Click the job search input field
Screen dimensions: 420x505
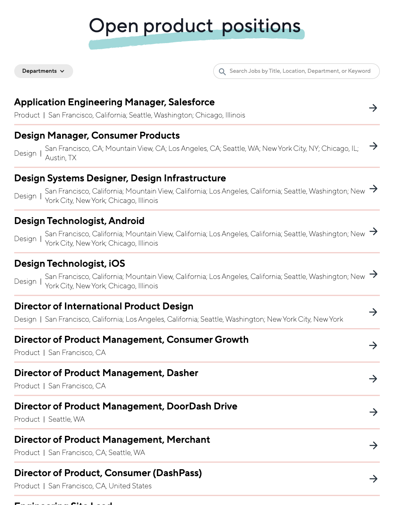pyautogui.click(x=300, y=71)
